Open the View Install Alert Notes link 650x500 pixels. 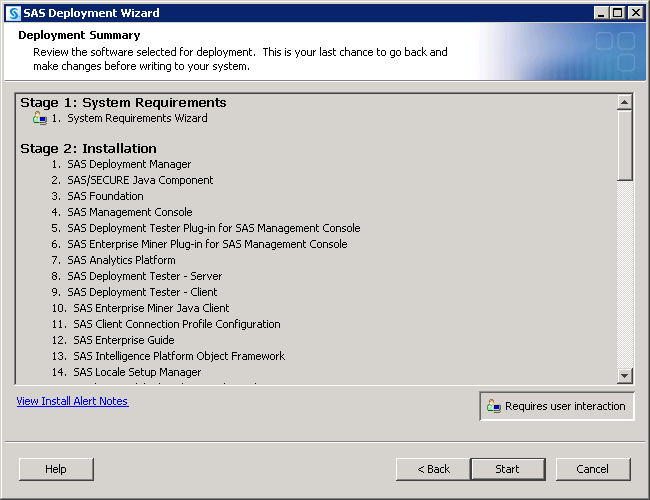coord(72,401)
